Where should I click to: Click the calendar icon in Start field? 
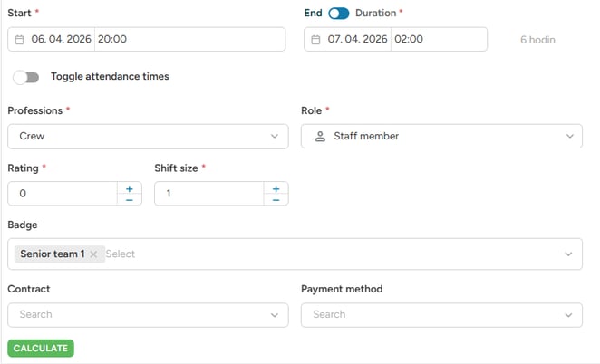click(x=20, y=40)
